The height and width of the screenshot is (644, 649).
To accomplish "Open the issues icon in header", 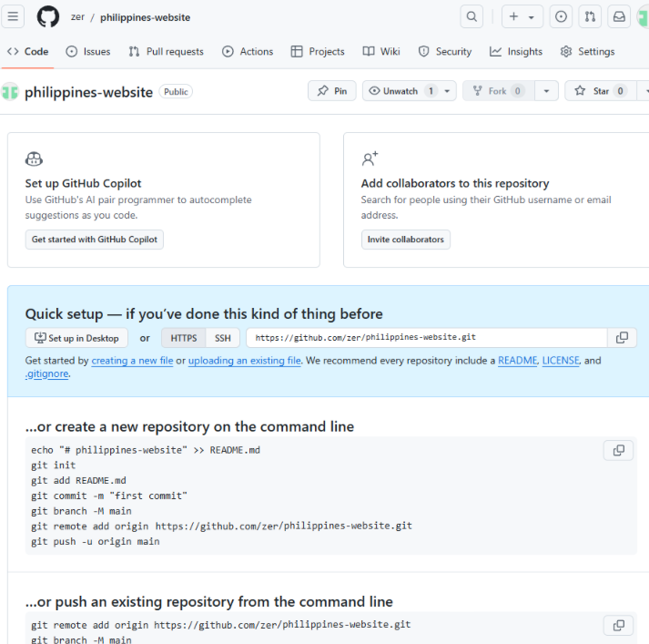I will coord(561,16).
